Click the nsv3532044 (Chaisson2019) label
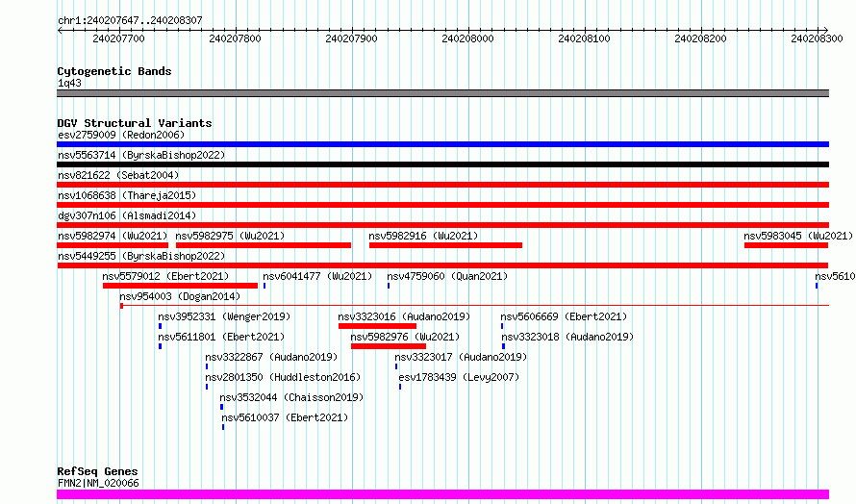 pyautogui.click(x=291, y=397)
